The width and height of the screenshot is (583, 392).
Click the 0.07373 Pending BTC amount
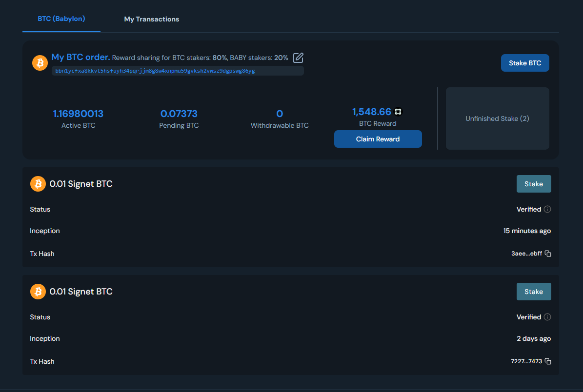click(x=179, y=114)
